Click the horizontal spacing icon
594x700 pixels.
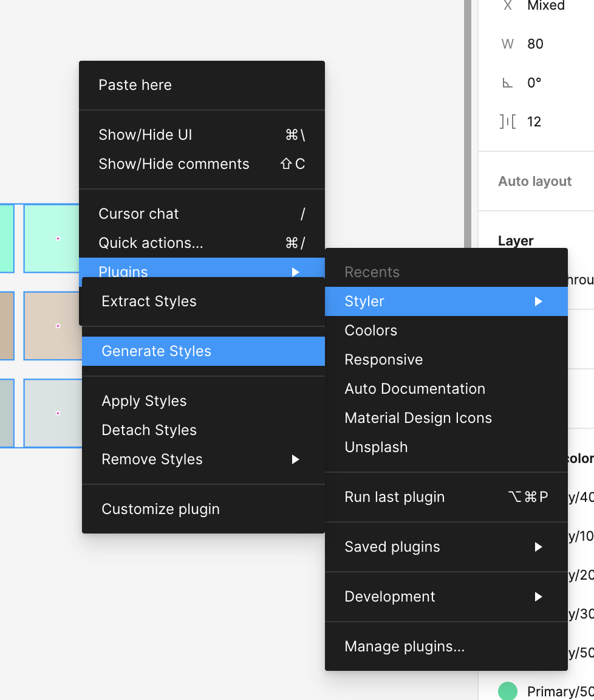pyautogui.click(x=508, y=122)
